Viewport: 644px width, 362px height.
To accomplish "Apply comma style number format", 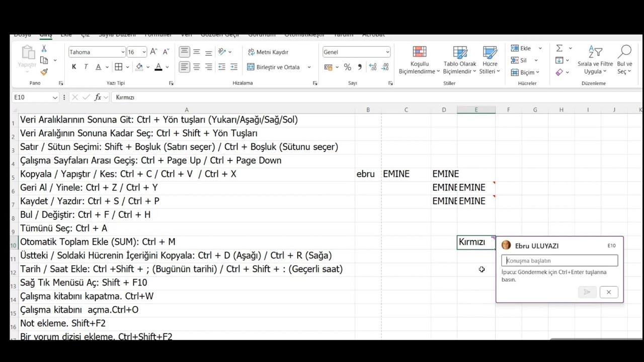I will click(x=359, y=67).
